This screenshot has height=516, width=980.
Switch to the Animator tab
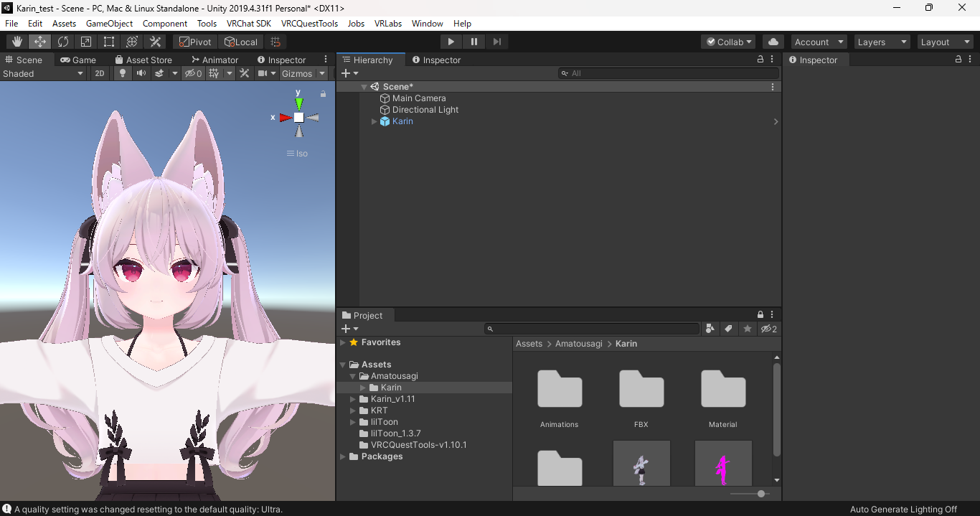tap(215, 60)
